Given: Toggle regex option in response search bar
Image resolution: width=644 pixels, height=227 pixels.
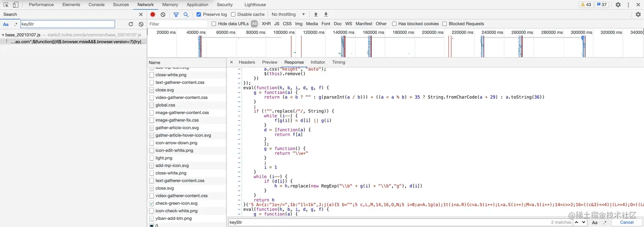Looking at the screenshot, I should pos(604,222).
